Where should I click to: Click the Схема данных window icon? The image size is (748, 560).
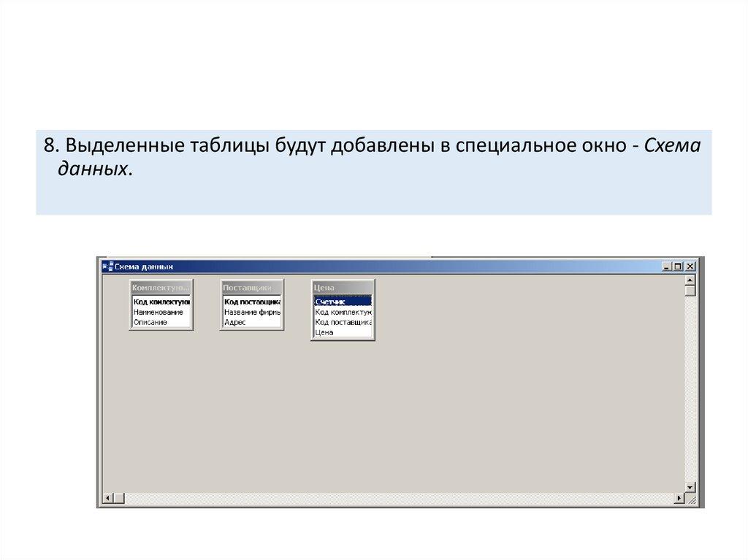[107, 266]
